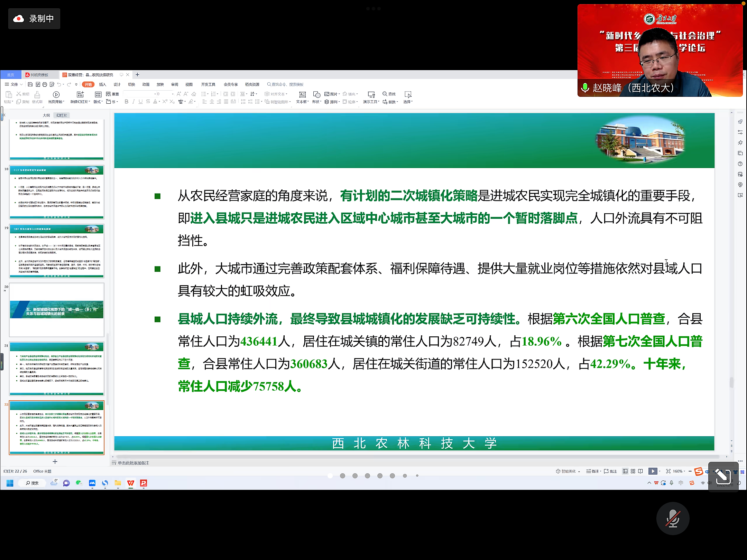The height and width of the screenshot is (560, 747).
Task: Click the 新建幻灯片 new slide icon
Action: (x=80, y=94)
